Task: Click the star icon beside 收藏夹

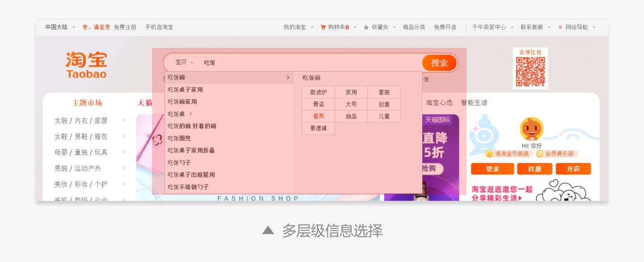Action: (366, 27)
